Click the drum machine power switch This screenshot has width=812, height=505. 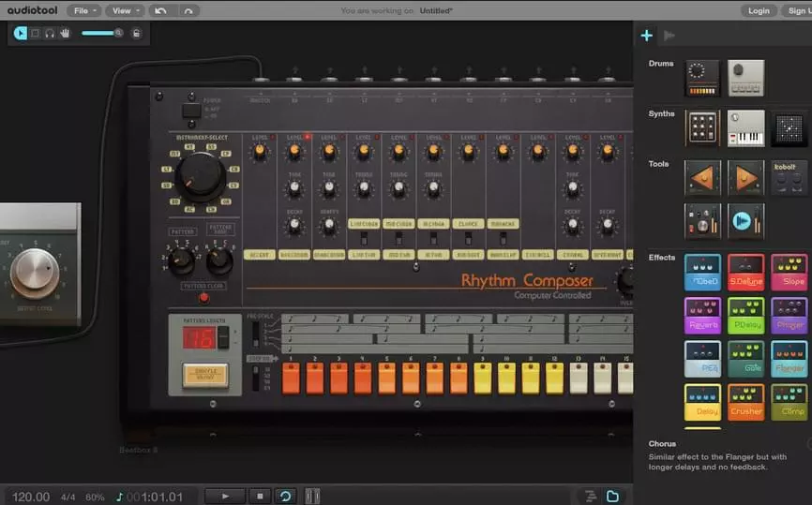(x=191, y=111)
